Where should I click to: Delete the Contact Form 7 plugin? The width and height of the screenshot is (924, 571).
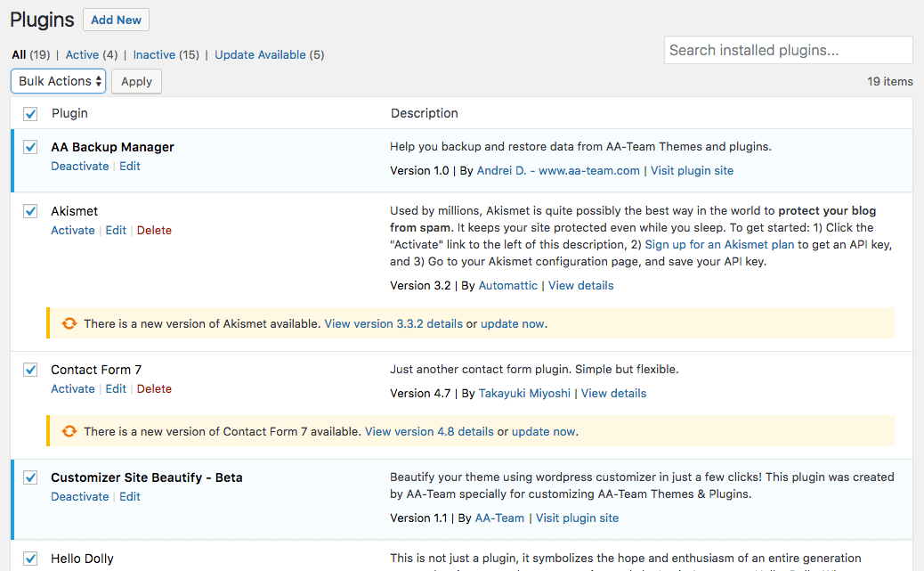[x=154, y=389]
